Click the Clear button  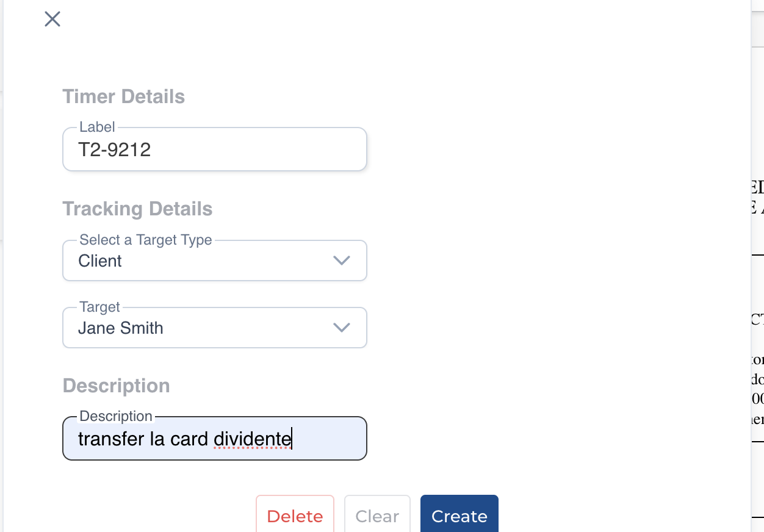pos(377,516)
